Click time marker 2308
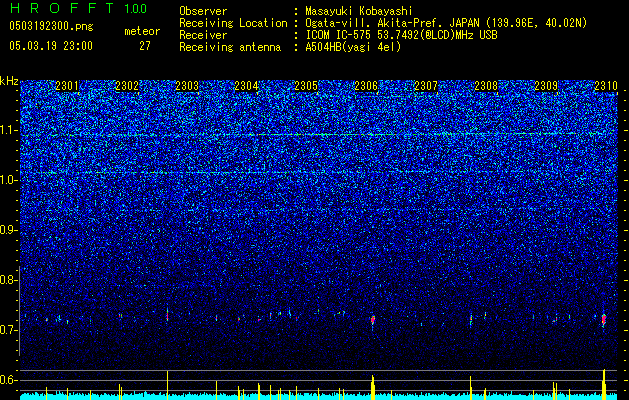The height and width of the screenshot is (400, 629). 486,86
